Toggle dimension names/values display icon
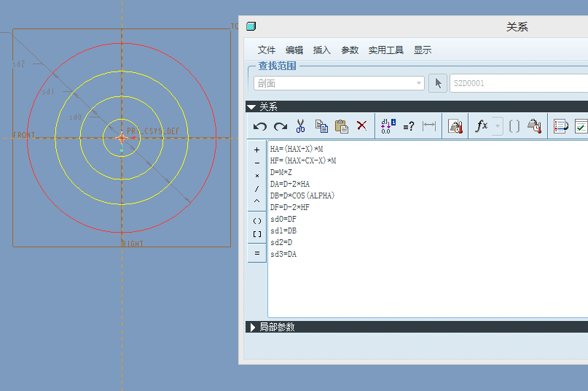The height and width of the screenshot is (391, 588). tap(388, 126)
